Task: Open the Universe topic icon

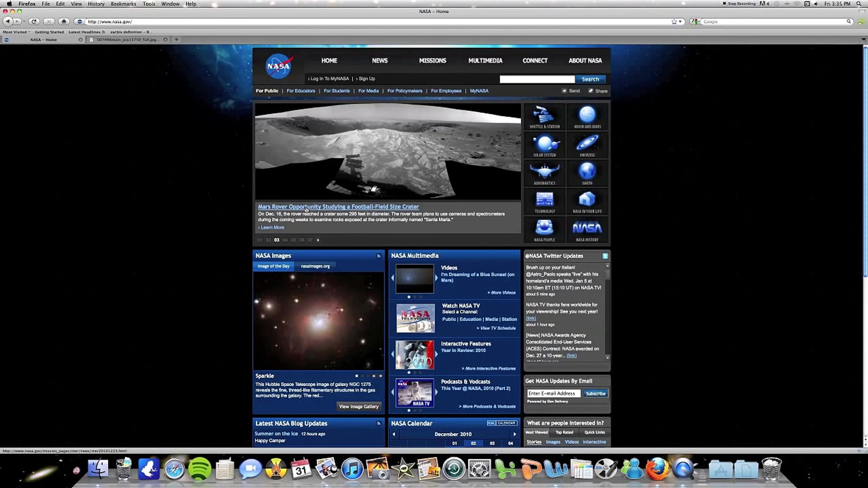Action: 587,145
